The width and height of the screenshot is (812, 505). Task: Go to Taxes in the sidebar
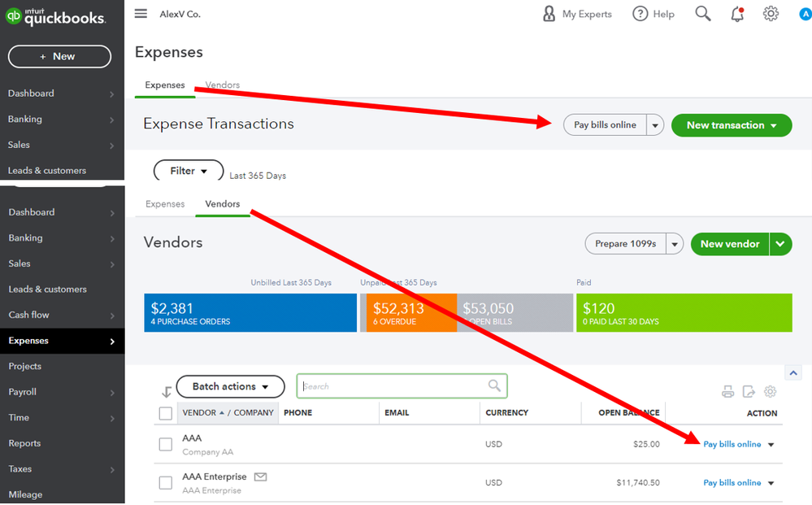tap(20, 468)
